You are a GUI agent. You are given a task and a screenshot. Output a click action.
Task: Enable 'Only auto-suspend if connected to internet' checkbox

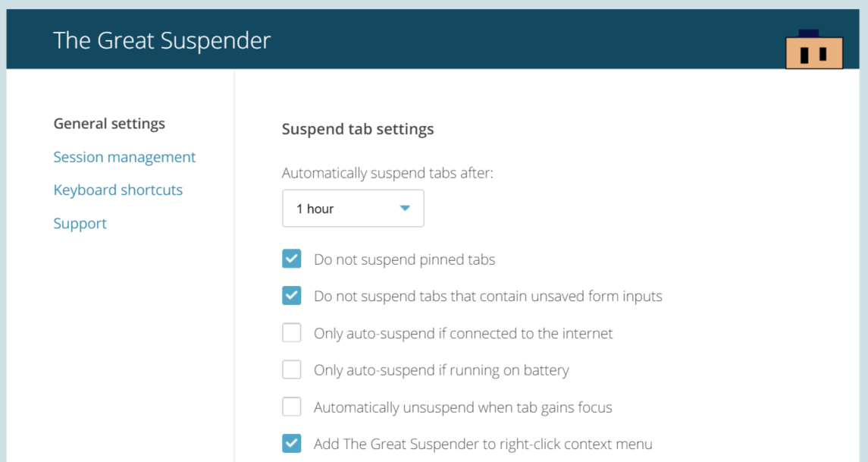click(x=292, y=333)
